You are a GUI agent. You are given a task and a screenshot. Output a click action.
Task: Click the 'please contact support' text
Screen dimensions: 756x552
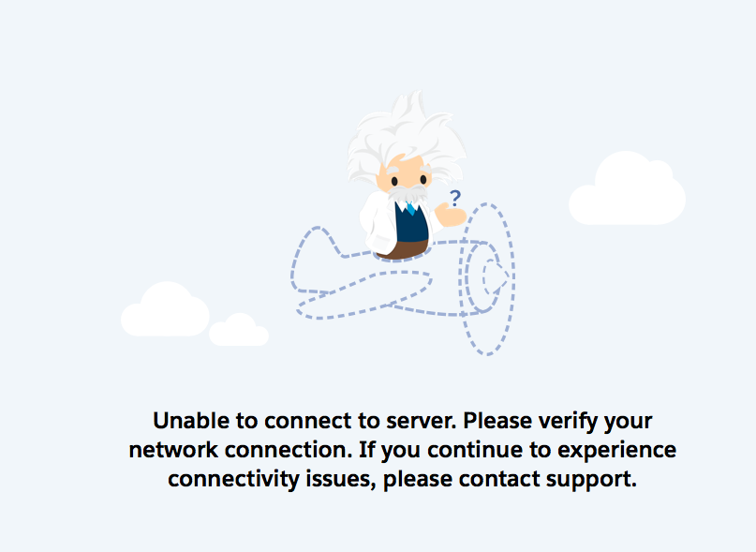pyautogui.click(x=510, y=480)
